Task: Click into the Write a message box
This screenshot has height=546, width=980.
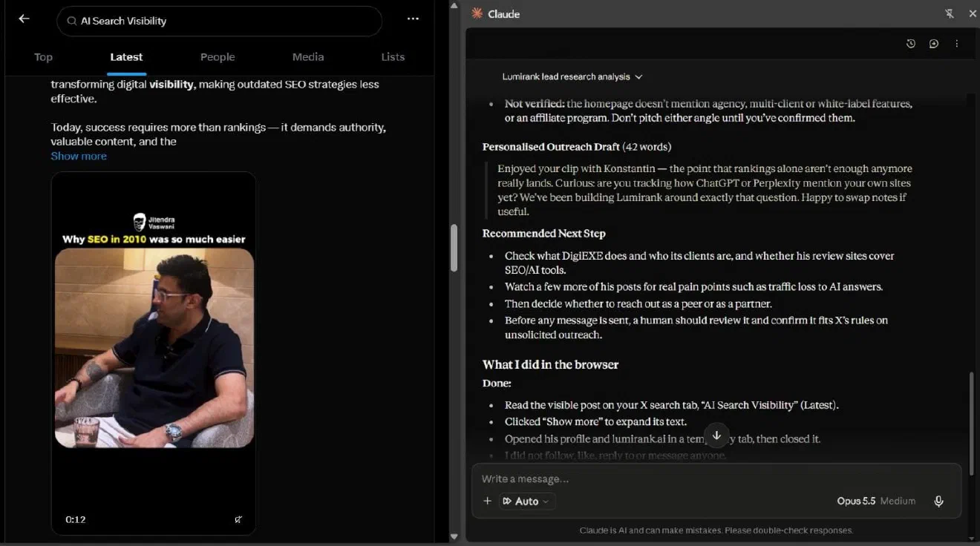Action: point(716,478)
